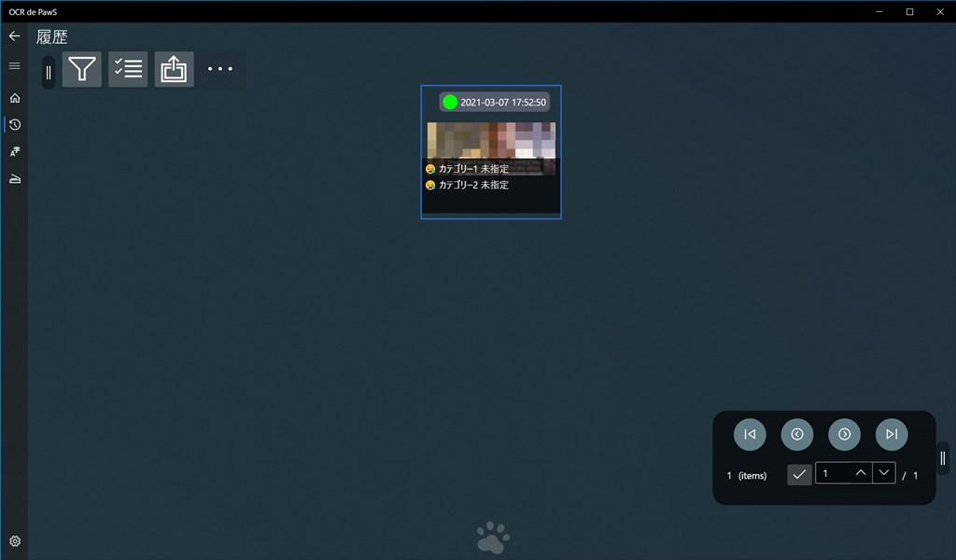Image resolution: width=956 pixels, height=560 pixels.
Task: Click the checkmark confirm page button
Action: [799, 474]
